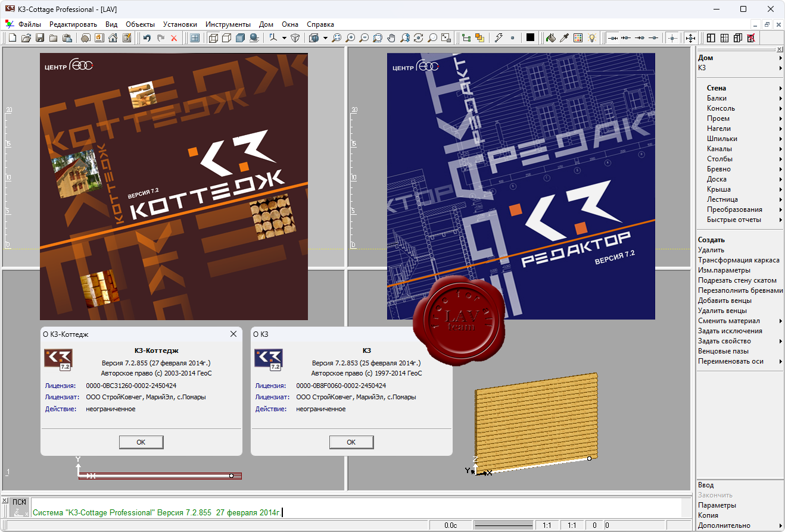
Task: Click the sphere render icon
Action: [x=254, y=38]
